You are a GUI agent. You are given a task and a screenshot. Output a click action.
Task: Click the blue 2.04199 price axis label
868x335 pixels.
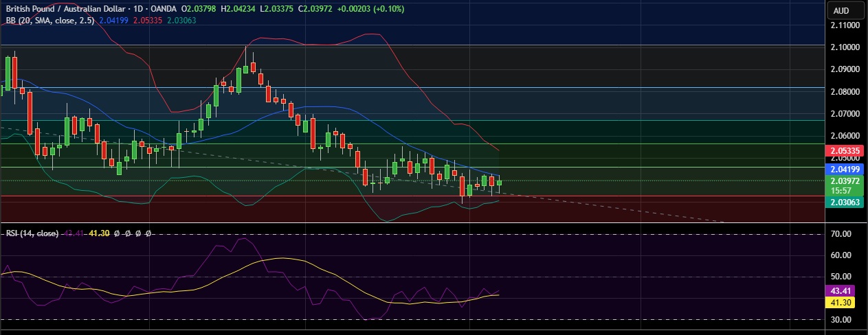tap(845, 168)
